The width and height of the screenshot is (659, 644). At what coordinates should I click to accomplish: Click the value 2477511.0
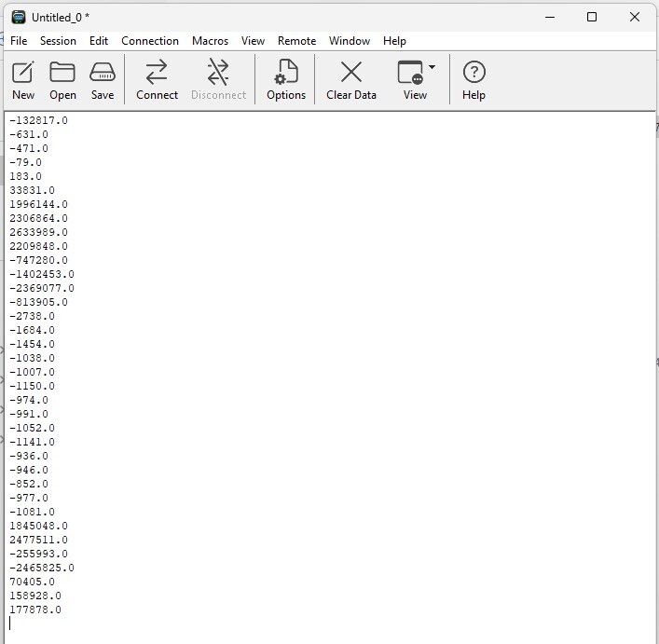[38, 540]
